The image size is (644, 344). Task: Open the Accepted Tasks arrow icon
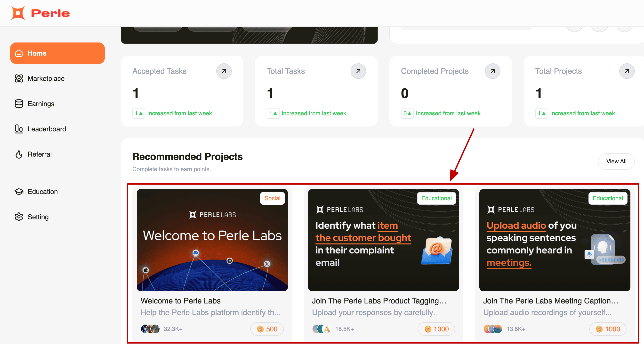click(x=224, y=71)
